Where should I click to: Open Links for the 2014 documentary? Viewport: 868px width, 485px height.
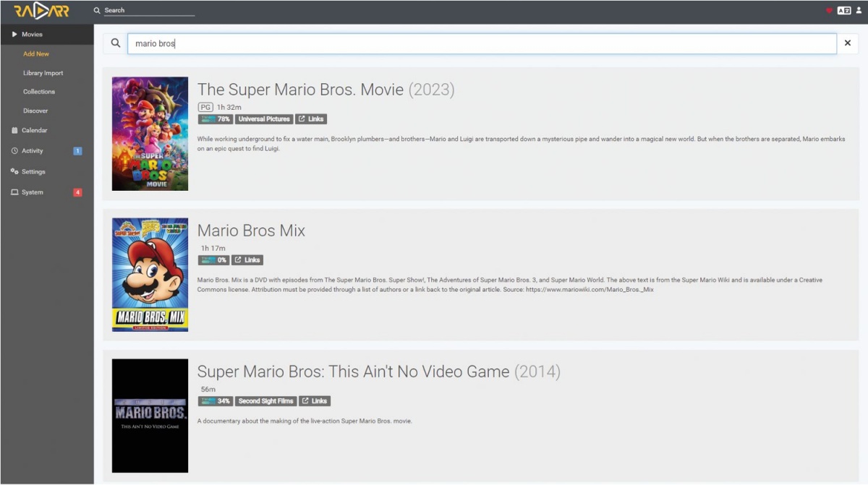315,401
